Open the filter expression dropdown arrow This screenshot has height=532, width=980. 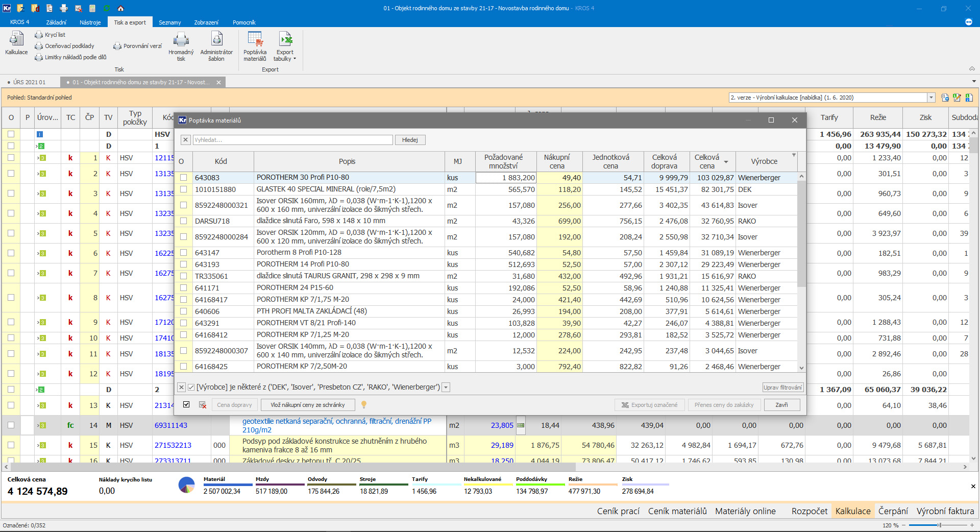[x=446, y=388]
